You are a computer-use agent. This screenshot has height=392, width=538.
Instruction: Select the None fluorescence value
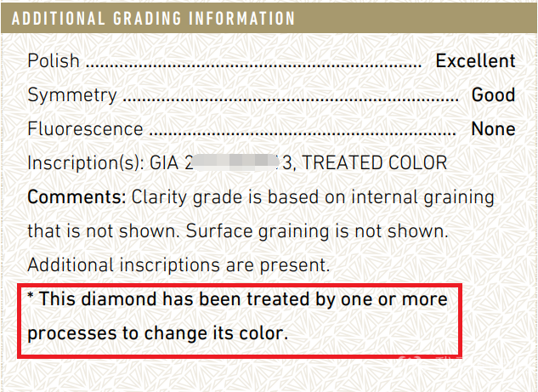493,129
